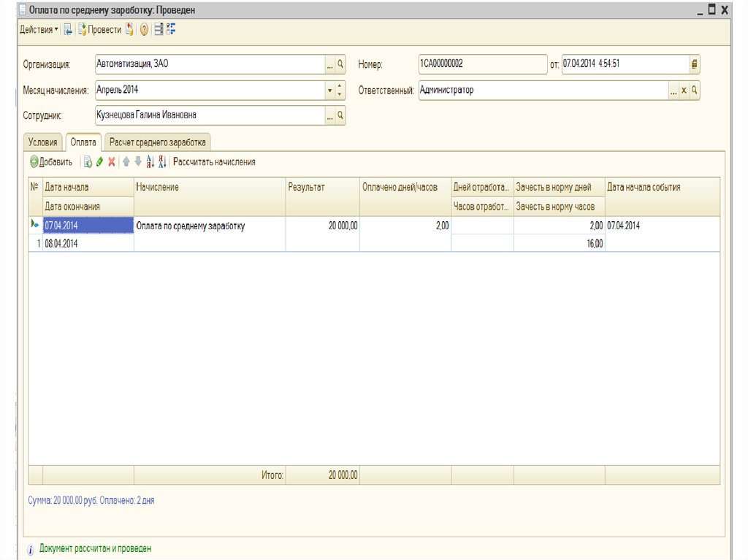Image resolution: width=748 pixels, height=560 pixels.
Task: Switch to the Условия tab
Action: pos(42,142)
